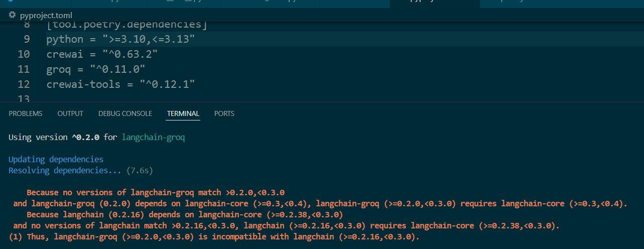The height and width of the screenshot is (249, 644).
Task: Show the DEBUG CONSOLE tab
Action: [125, 113]
